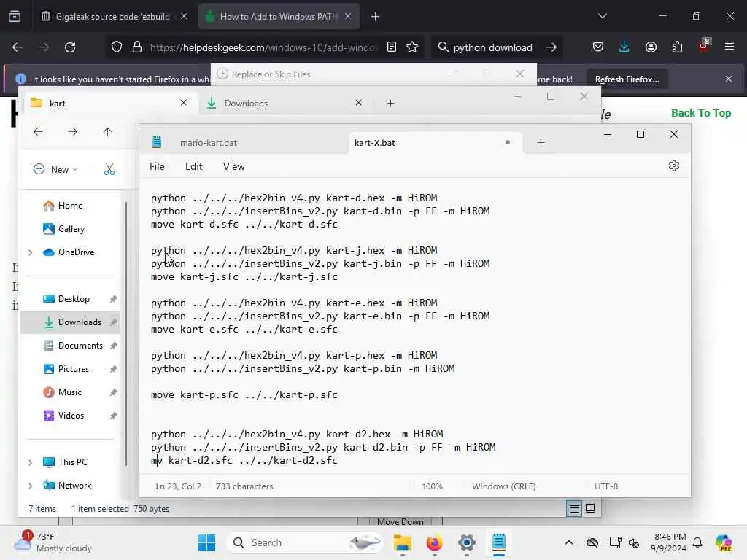The height and width of the screenshot is (560, 747).
Task: Open the View menu in Notepad
Action: [x=234, y=166]
